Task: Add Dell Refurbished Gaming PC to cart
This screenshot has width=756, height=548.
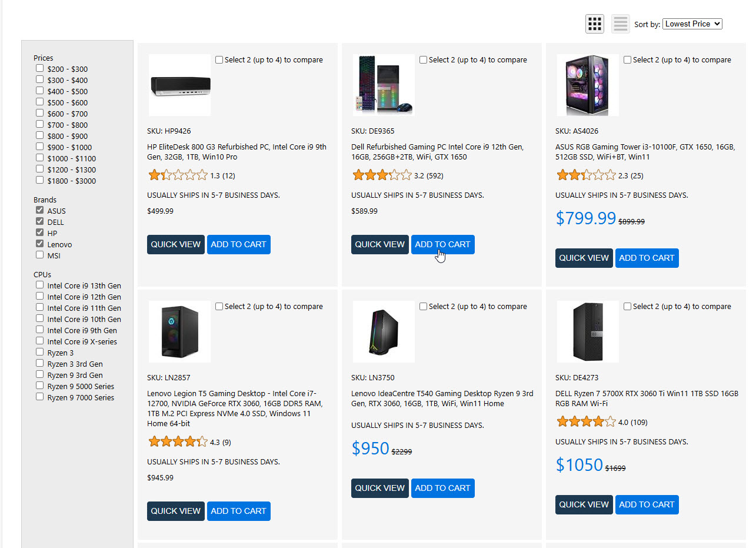Action: pyautogui.click(x=442, y=244)
